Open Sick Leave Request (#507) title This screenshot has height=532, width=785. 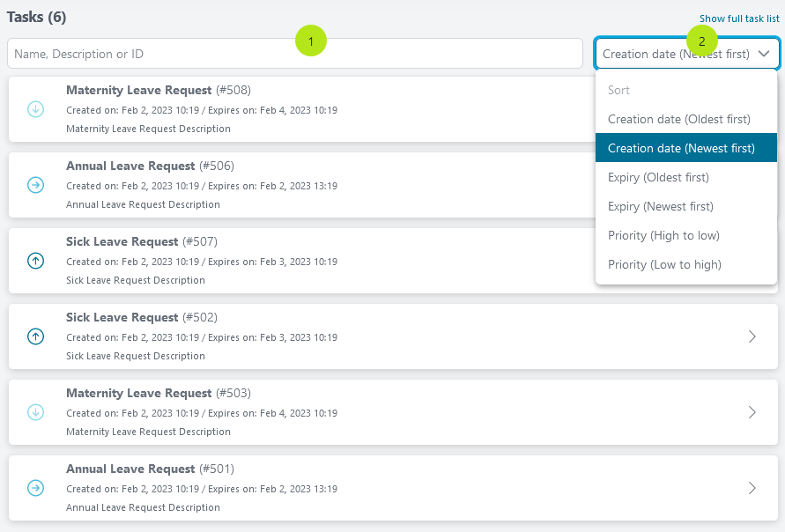142,241
